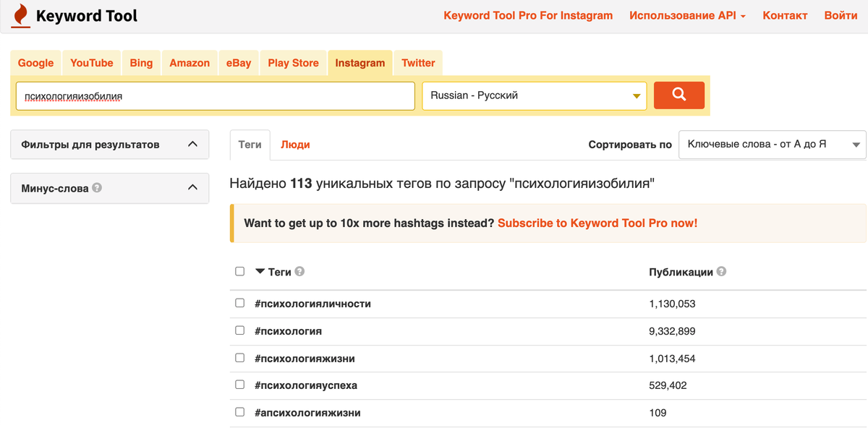Open the Russian - Русский language dropdown

[x=535, y=95]
